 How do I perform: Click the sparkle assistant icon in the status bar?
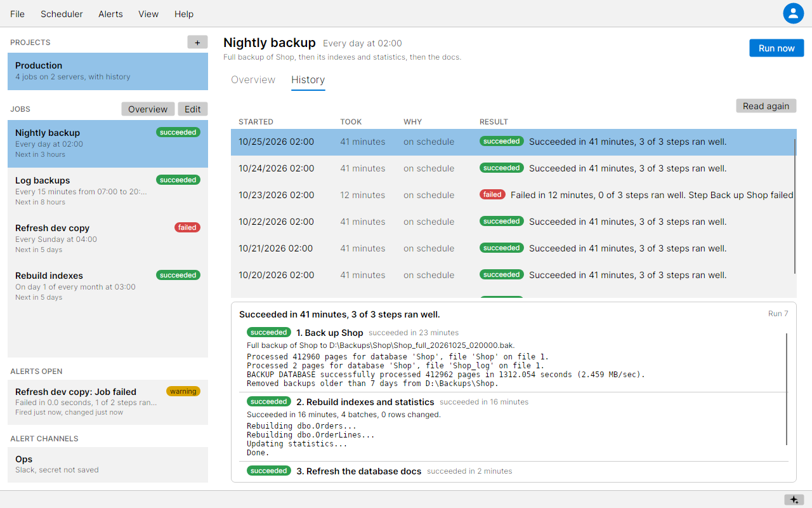tap(794, 500)
